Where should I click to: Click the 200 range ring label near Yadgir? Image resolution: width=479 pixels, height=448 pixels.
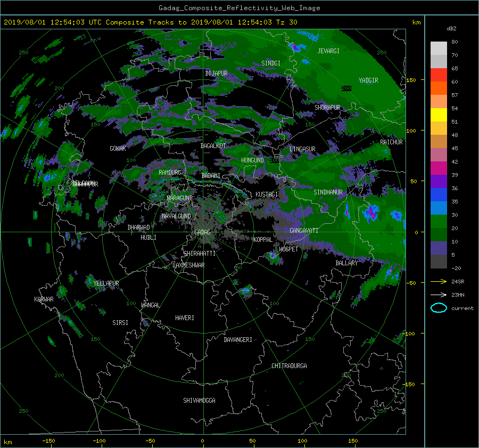click(x=346, y=88)
